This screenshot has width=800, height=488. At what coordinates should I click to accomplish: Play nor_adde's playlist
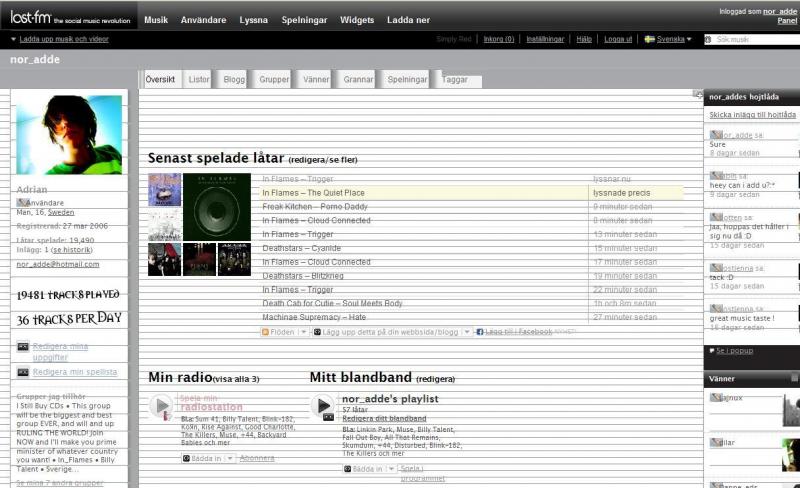322,406
